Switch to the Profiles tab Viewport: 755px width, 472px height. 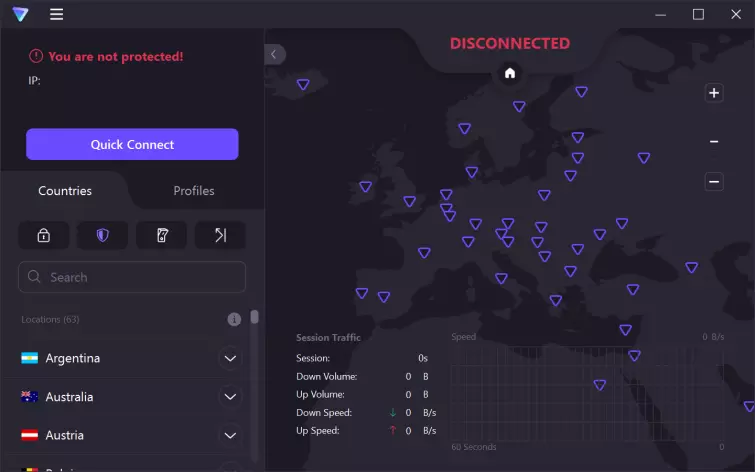click(194, 190)
